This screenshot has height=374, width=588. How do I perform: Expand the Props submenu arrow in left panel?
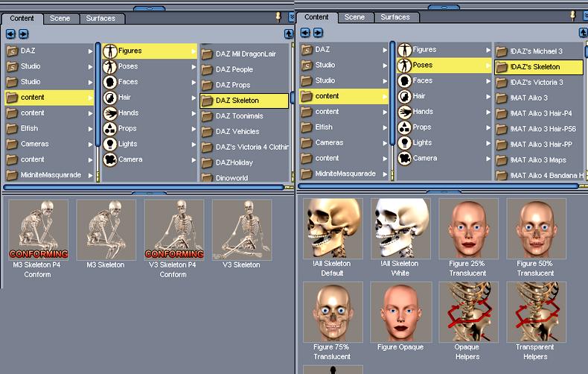pyautogui.click(x=194, y=129)
